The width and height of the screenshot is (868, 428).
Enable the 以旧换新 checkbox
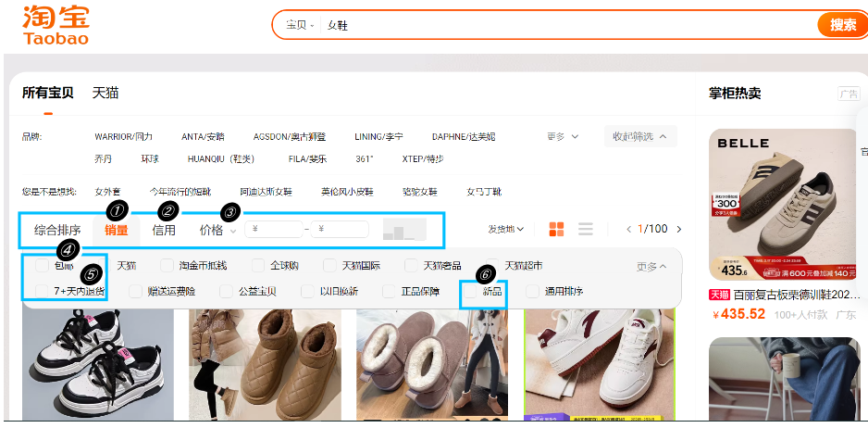tap(308, 291)
